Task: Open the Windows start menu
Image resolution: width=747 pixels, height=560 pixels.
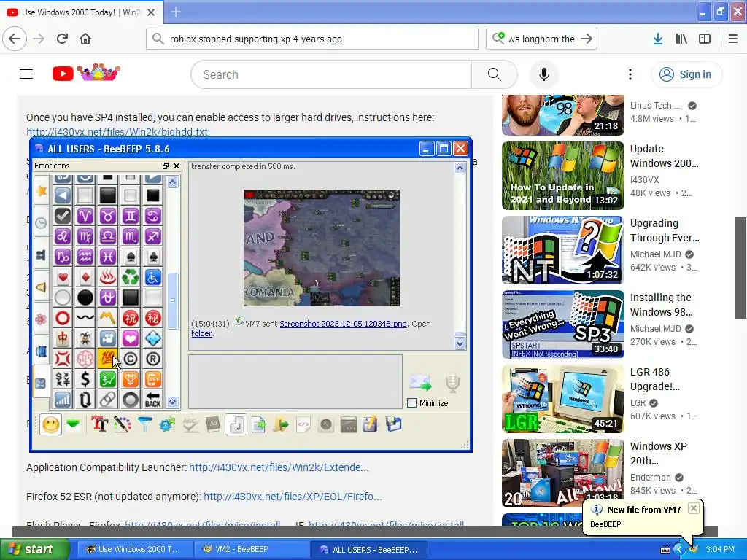Action: coord(34,549)
